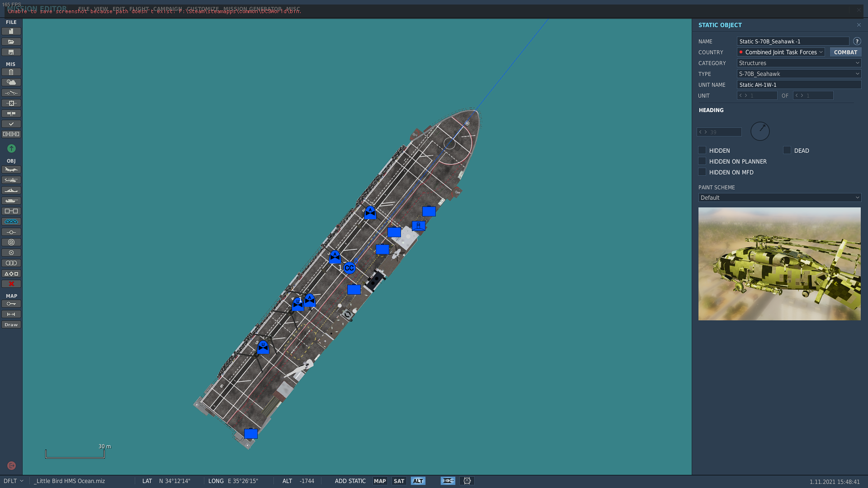This screenshot has height=488, width=868.
Task: Open the FILE menu
Action: click(x=84, y=9)
